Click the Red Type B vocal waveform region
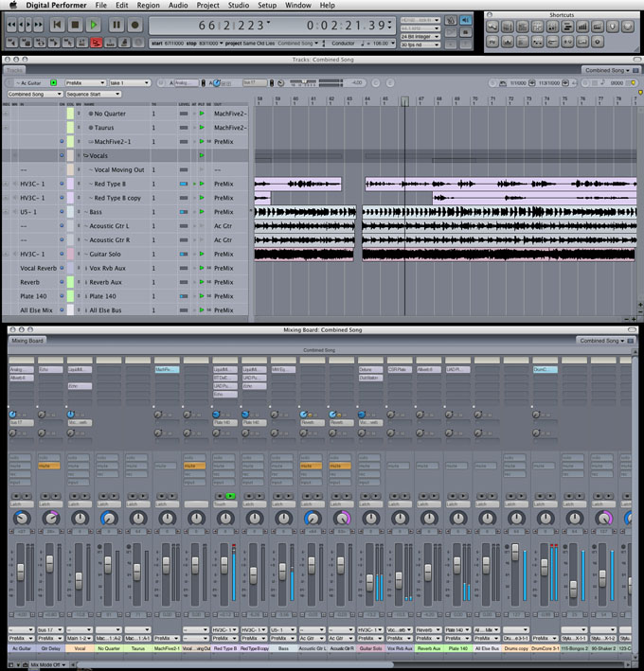644x671 pixels. click(501, 184)
